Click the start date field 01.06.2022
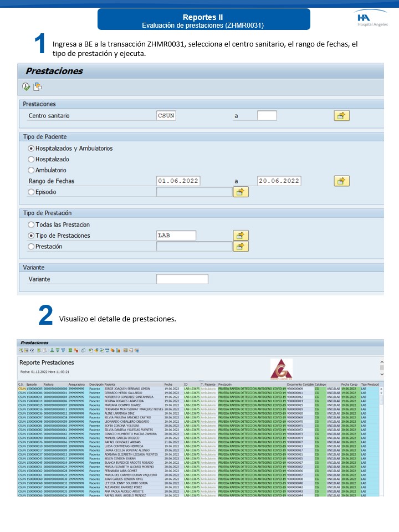This screenshot has height=532, width=399. (178, 181)
